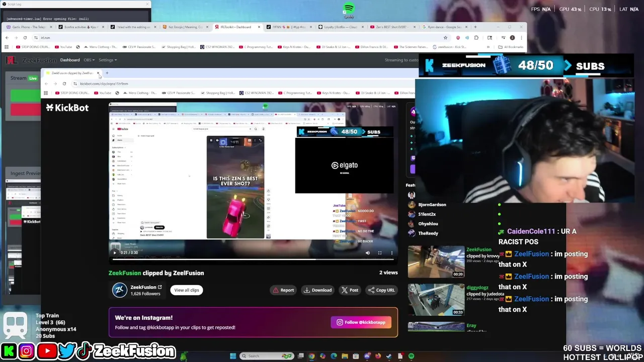Post the clip to X
644x362 pixels.
tap(350, 290)
